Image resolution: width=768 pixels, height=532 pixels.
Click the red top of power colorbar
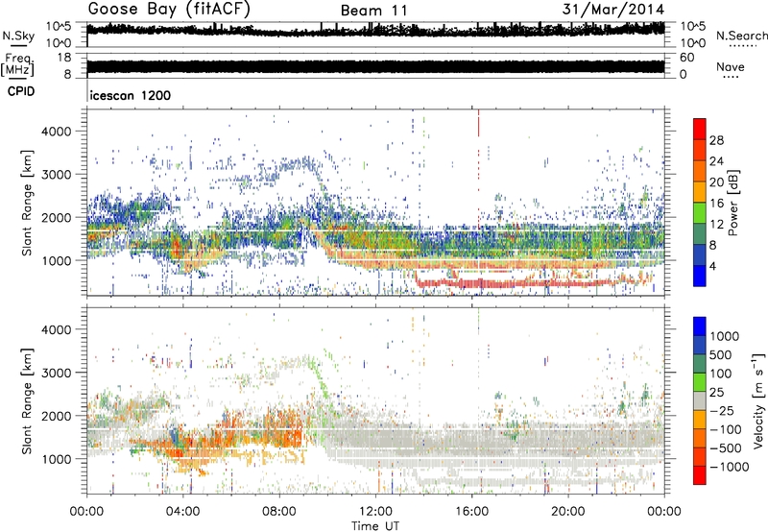(x=700, y=129)
